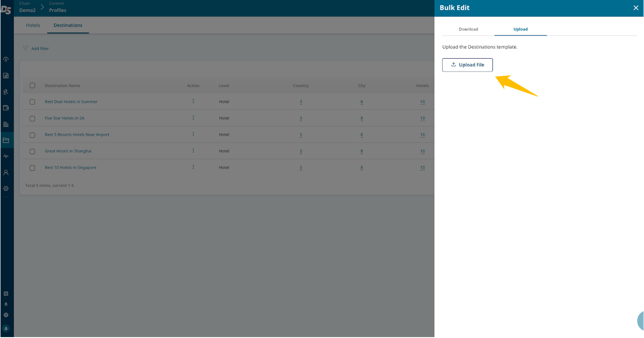Open action menu for Best 5 Resorts Hotels Near Airport
Viewport: 644px width, 338px height.
[193, 134]
